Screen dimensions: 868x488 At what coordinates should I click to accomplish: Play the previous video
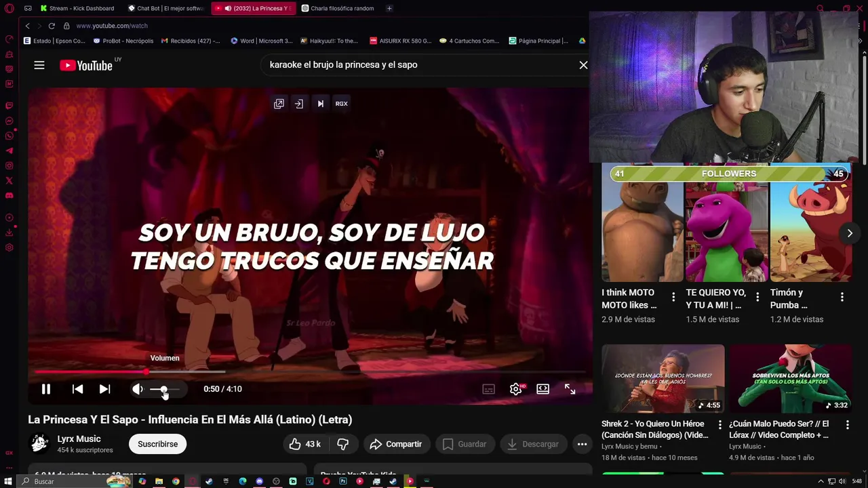point(77,389)
